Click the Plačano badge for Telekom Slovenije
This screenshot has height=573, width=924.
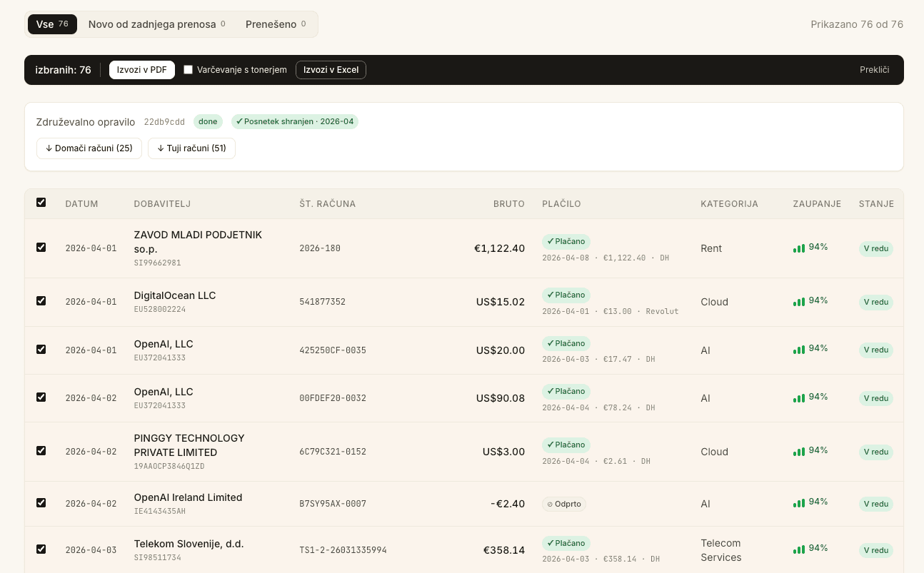pyautogui.click(x=566, y=543)
